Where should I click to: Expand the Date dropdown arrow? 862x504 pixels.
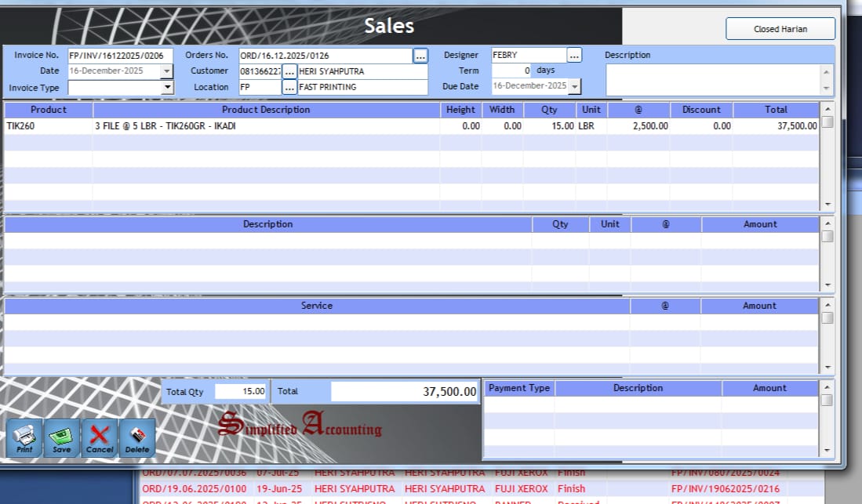166,71
